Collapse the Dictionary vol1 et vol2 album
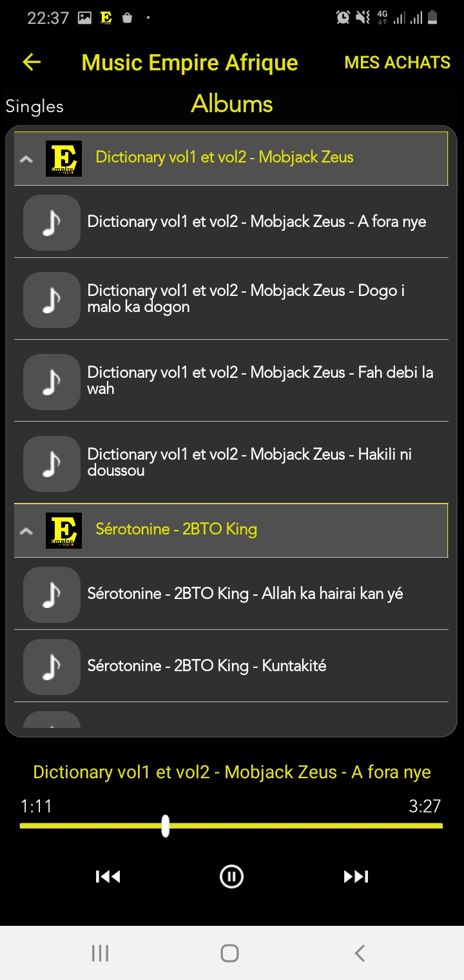 (x=26, y=159)
